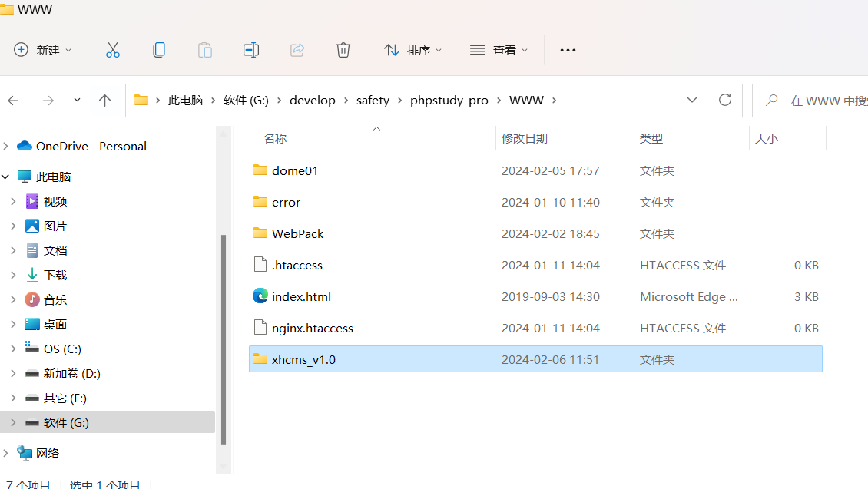868x489 pixels.
Task: Open the New (新建) dropdown
Action: 42,51
